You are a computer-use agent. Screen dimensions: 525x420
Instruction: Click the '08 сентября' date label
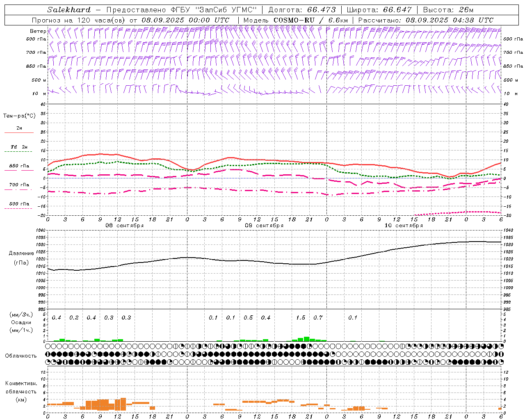coord(124,226)
